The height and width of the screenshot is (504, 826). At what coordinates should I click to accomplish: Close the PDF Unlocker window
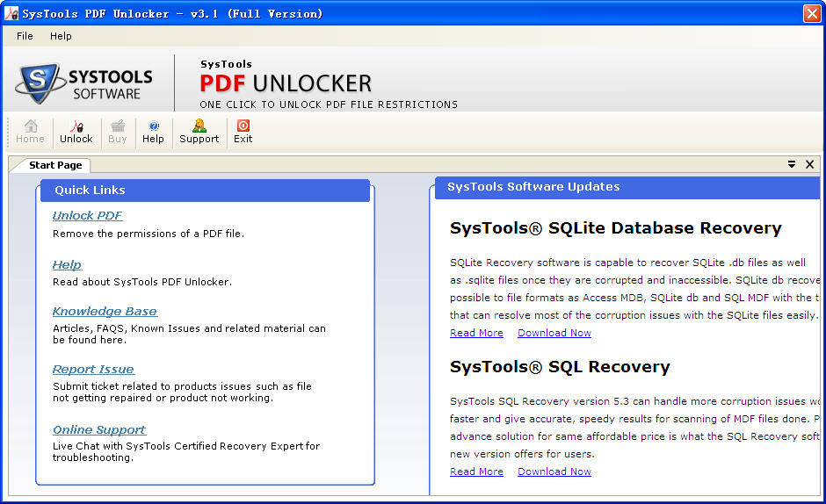click(811, 13)
